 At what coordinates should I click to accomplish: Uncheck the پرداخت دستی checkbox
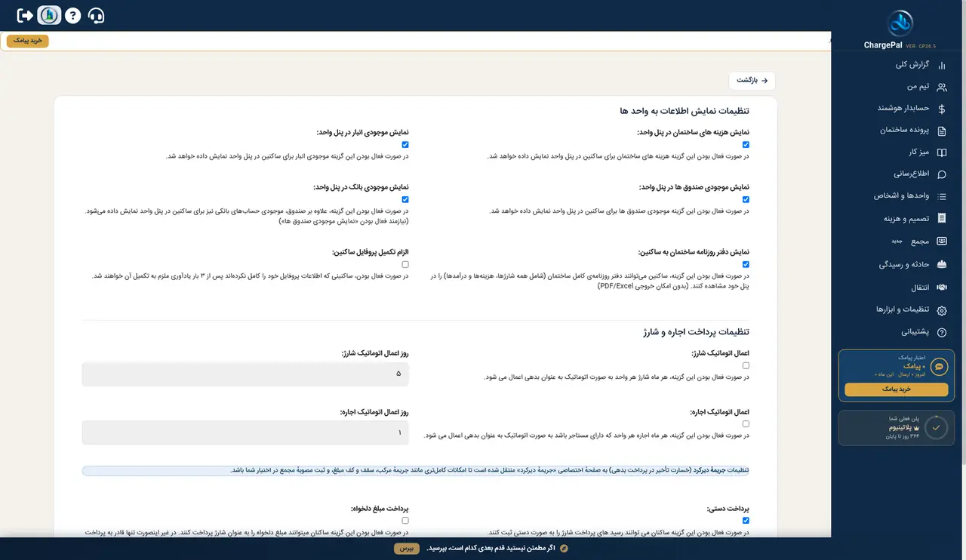coord(746,521)
